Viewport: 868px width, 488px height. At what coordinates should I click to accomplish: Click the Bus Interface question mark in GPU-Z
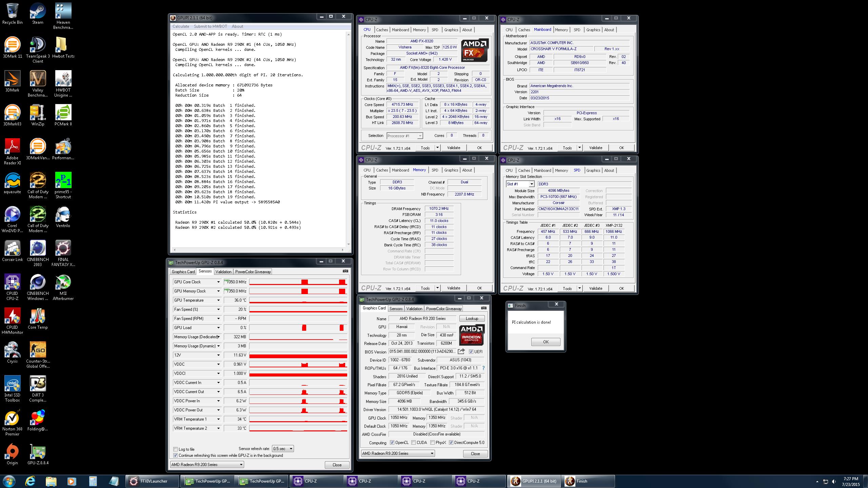(x=483, y=368)
